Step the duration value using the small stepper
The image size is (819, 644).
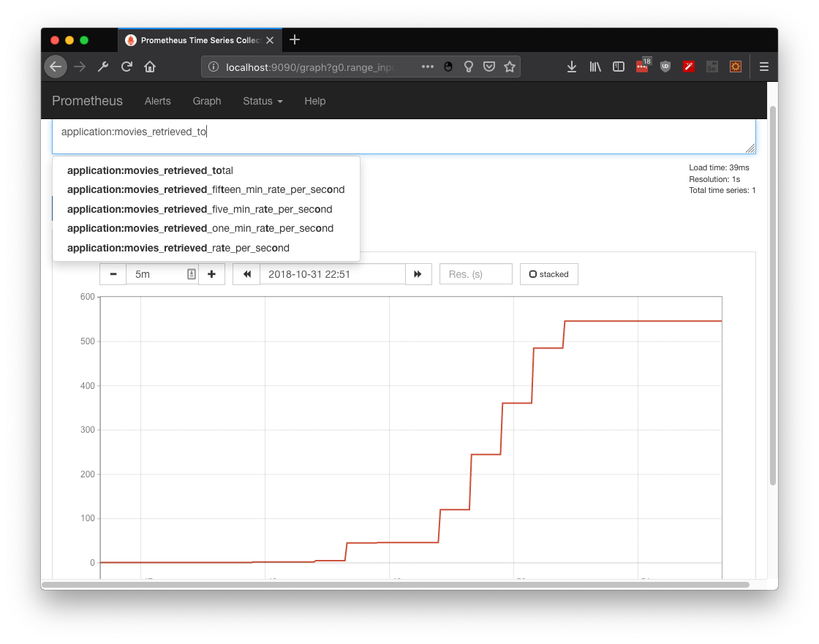click(x=191, y=273)
